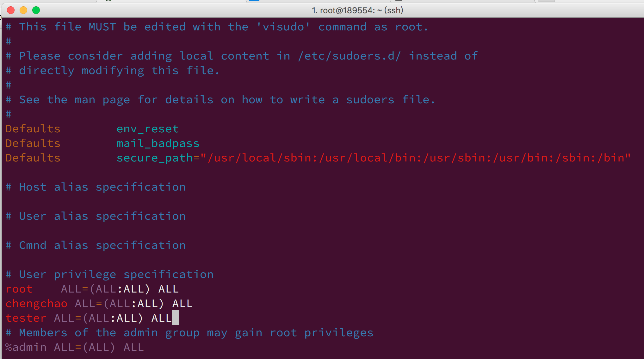Click the word root in privilege line

[19, 289]
